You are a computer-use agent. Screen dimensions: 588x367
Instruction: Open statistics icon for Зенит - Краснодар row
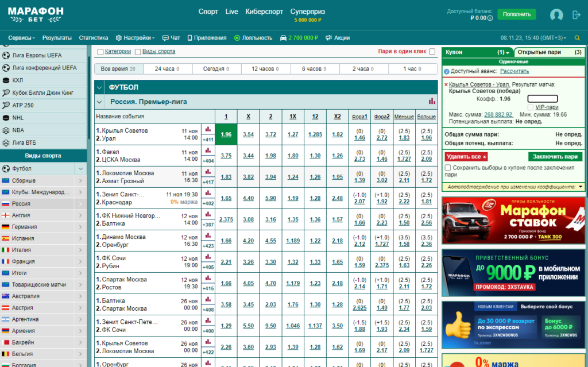tap(208, 193)
